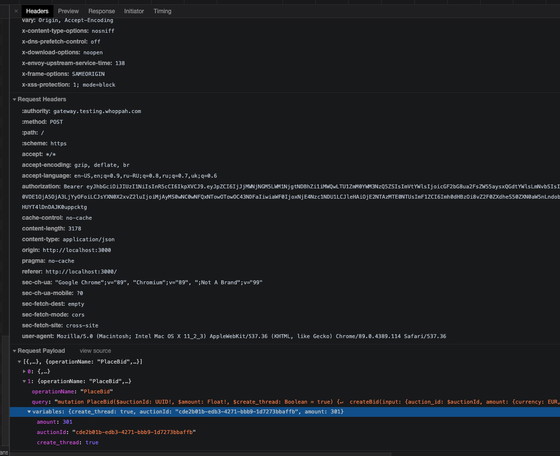The image size is (560, 456).
Task: Click the user-agent Mozilla/5.0 header
Action: pyautogui.click(x=234, y=336)
